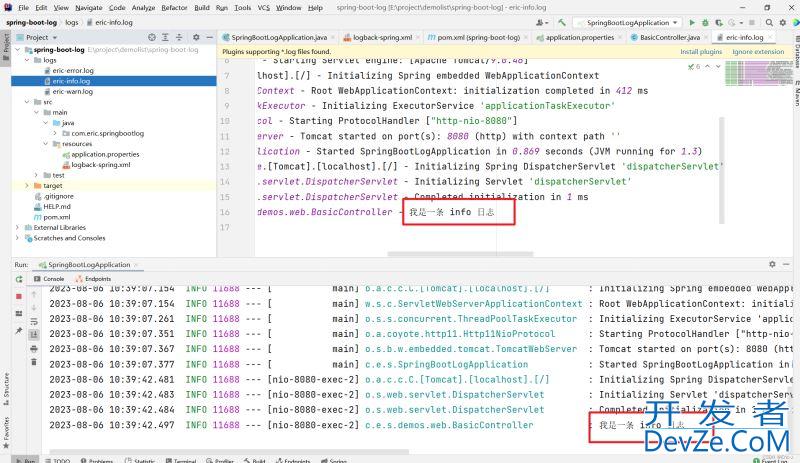Viewport: 800px width, 463px height.
Task: Open Search Everywhere magnifier icon
Action: (769, 22)
